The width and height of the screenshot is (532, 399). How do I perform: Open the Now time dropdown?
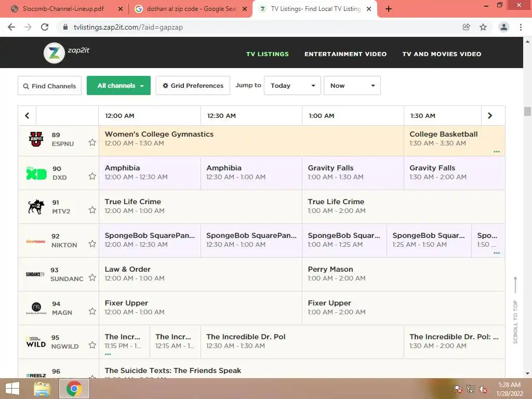352,86
